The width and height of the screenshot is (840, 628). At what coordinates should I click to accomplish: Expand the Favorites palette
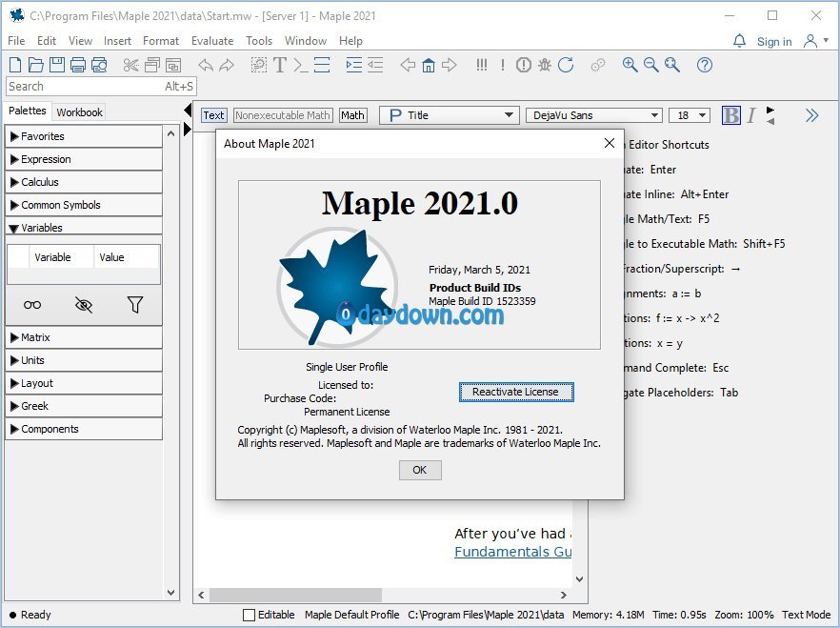pos(84,136)
